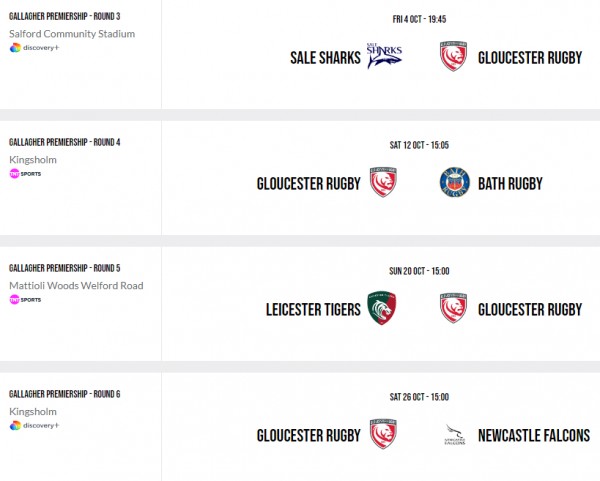Click the Leicester Tigers team crest
Viewport: 600px width, 481px height.
pyautogui.click(x=385, y=309)
